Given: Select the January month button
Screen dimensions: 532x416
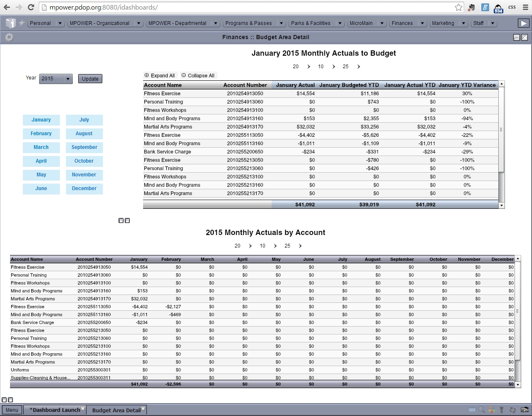Looking at the screenshot, I should tap(41, 120).
